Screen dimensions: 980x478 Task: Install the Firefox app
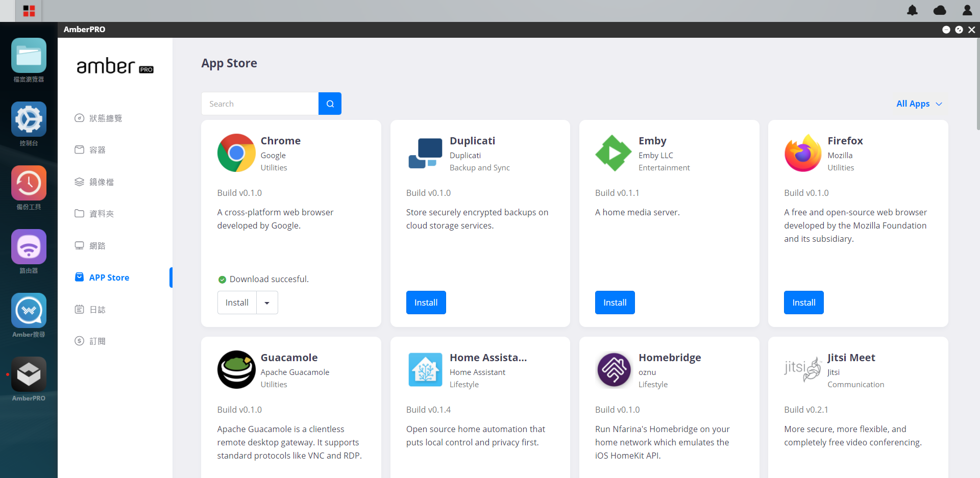pos(803,303)
